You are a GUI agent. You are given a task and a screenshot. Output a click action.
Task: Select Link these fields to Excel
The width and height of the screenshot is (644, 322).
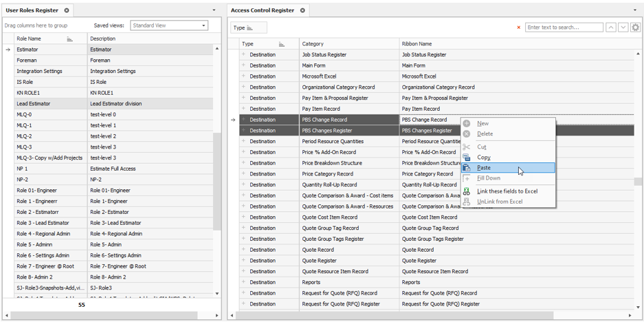click(507, 191)
